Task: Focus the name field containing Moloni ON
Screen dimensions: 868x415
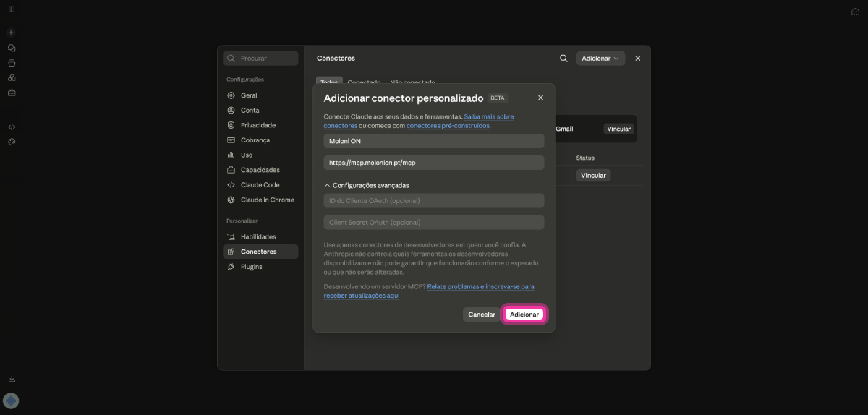Action: click(x=434, y=141)
